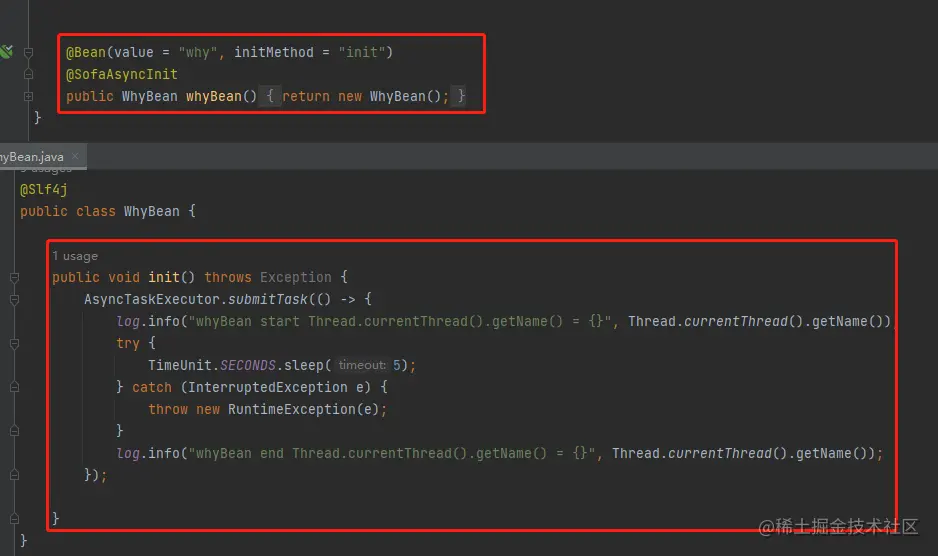Viewport: 938px width, 556px height.
Task: Click the initMethod attribute in @Bean
Action: point(273,52)
